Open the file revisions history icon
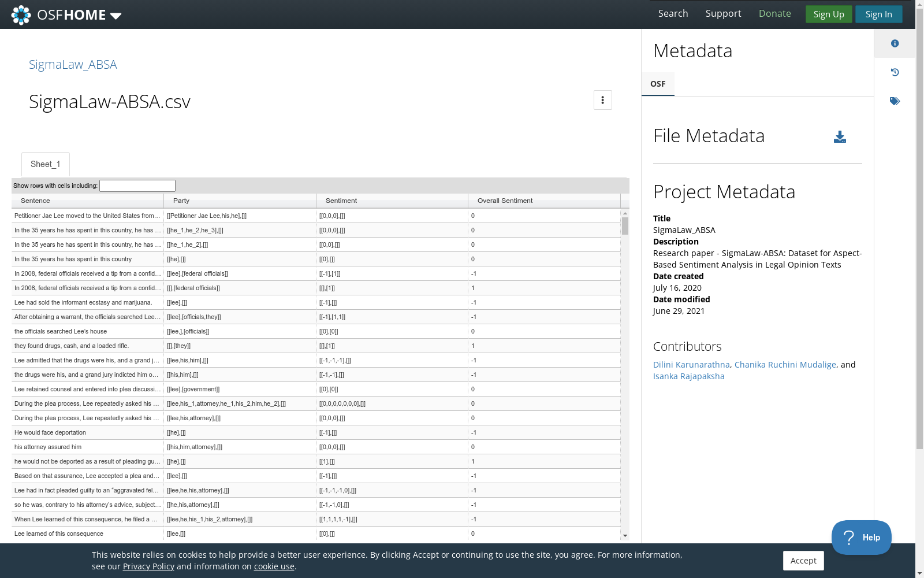The image size is (924, 578). (x=895, y=72)
